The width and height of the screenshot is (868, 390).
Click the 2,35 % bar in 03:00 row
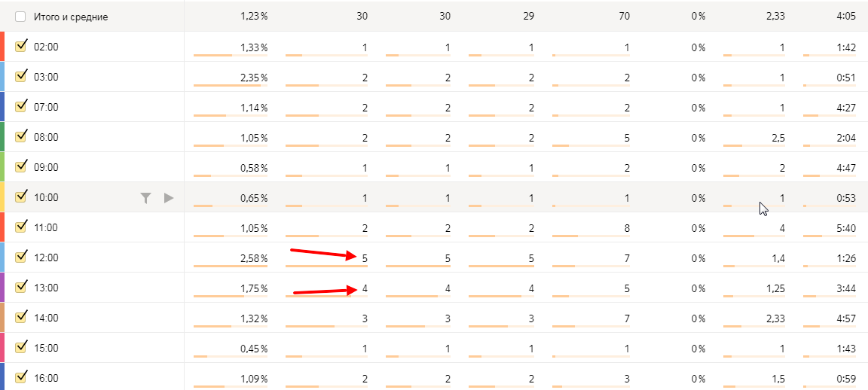[231, 86]
